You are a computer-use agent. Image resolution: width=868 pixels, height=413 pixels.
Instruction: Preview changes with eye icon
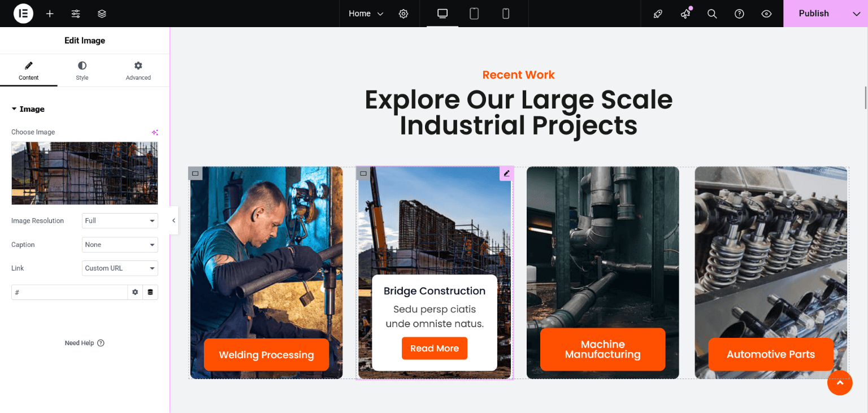pos(766,14)
